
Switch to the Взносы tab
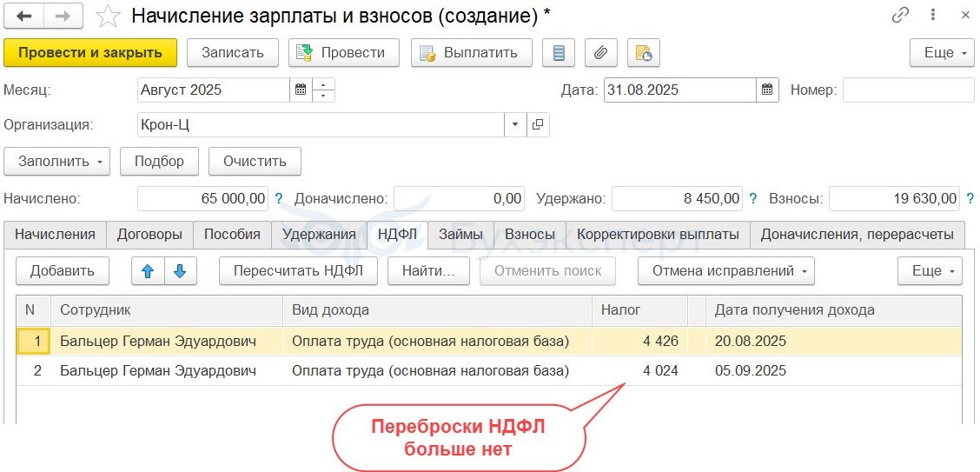click(530, 235)
